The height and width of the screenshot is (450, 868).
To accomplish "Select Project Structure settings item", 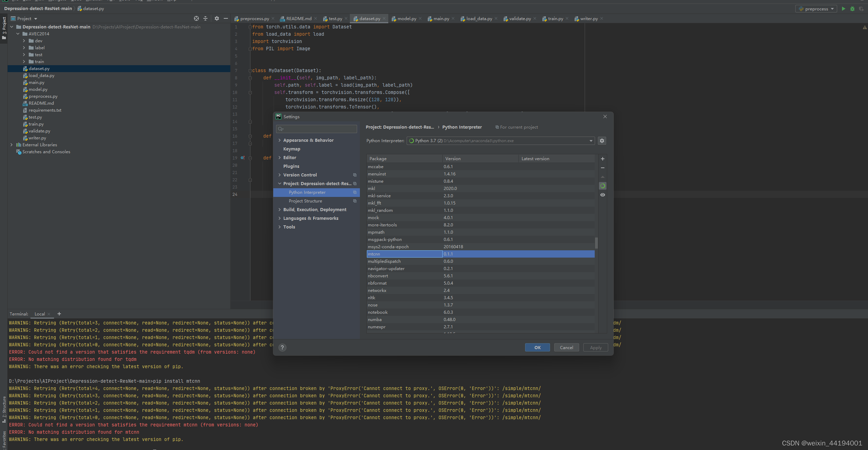I will tap(305, 201).
